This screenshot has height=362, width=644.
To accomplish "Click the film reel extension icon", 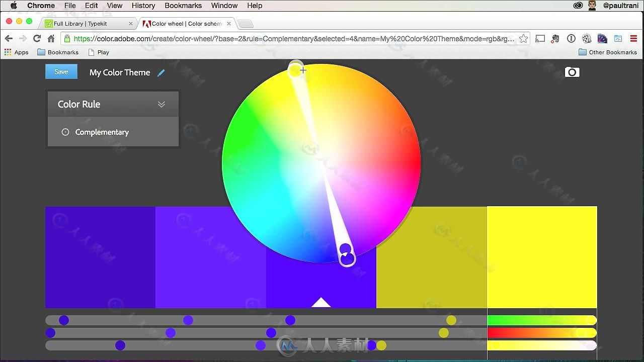I will pos(587,39).
